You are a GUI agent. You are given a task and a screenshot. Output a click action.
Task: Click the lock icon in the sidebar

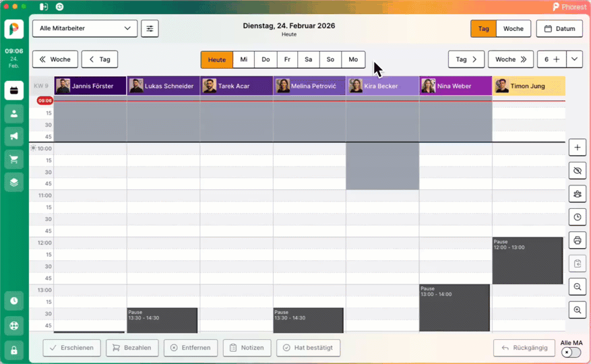tap(14, 351)
